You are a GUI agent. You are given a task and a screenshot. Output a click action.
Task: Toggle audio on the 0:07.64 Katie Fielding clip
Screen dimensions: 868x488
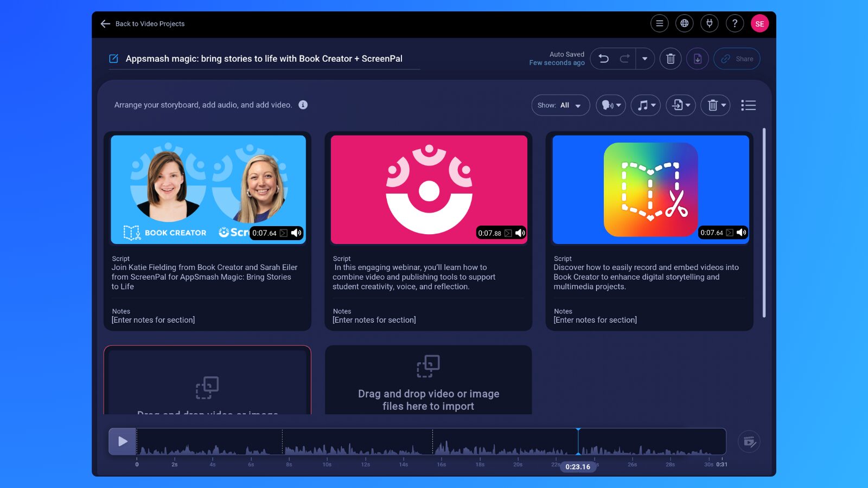pos(296,233)
